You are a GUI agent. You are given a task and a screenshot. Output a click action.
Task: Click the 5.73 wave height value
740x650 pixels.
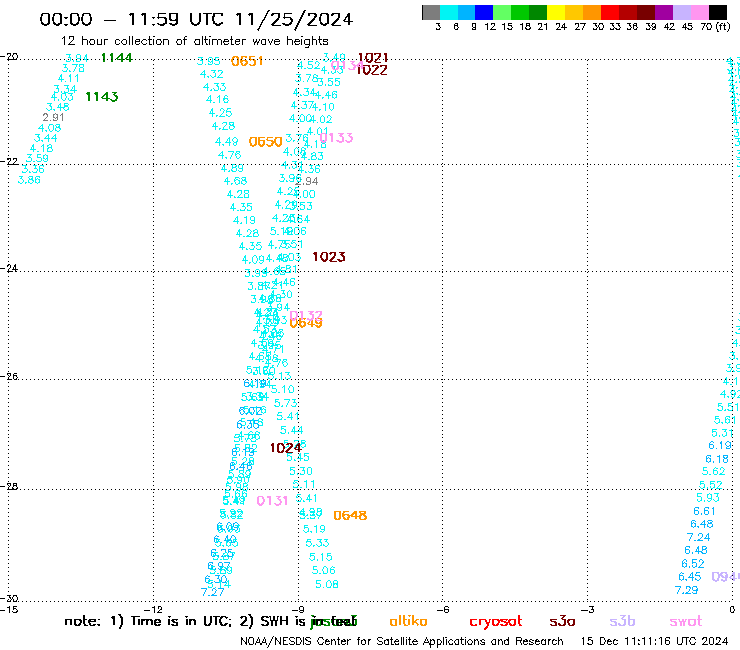pyautogui.click(x=286, y=403)
